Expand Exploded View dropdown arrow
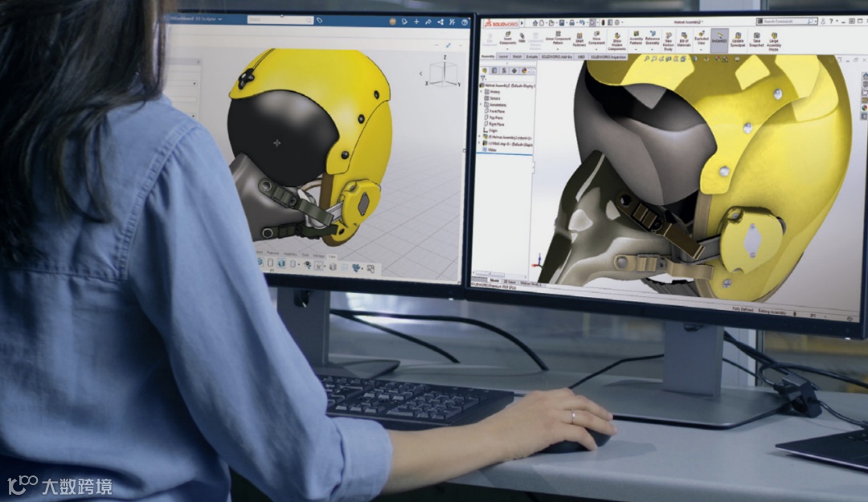This screenshot has height=502, width=868. tap(702, 49)
